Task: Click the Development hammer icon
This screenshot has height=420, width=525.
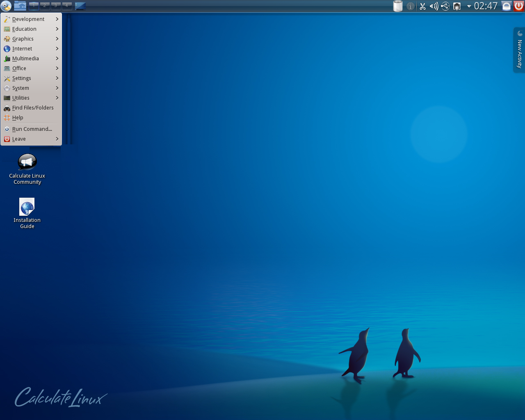Action: (7, 19)
